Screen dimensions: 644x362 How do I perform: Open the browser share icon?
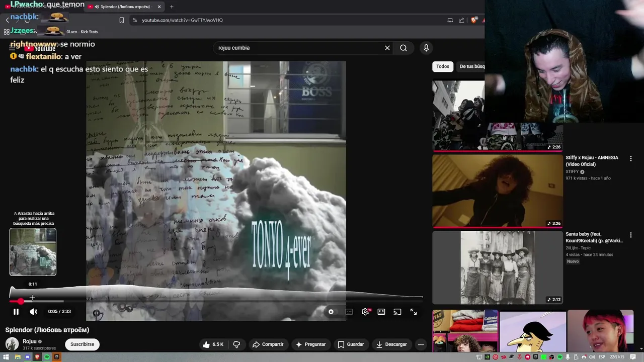pos(461,20)
